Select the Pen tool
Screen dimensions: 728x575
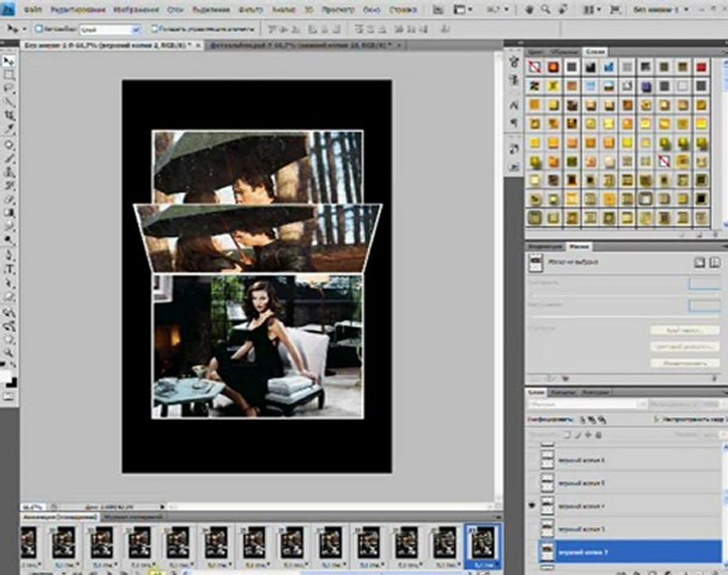8,256
